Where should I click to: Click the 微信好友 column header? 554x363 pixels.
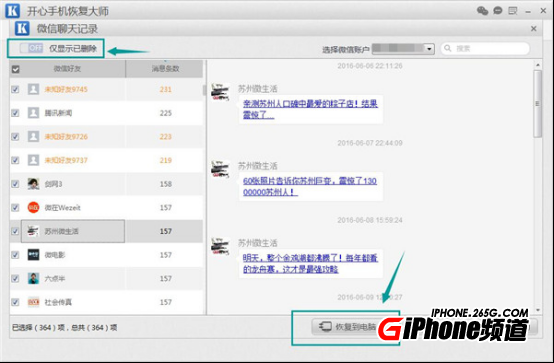[67, 69]
